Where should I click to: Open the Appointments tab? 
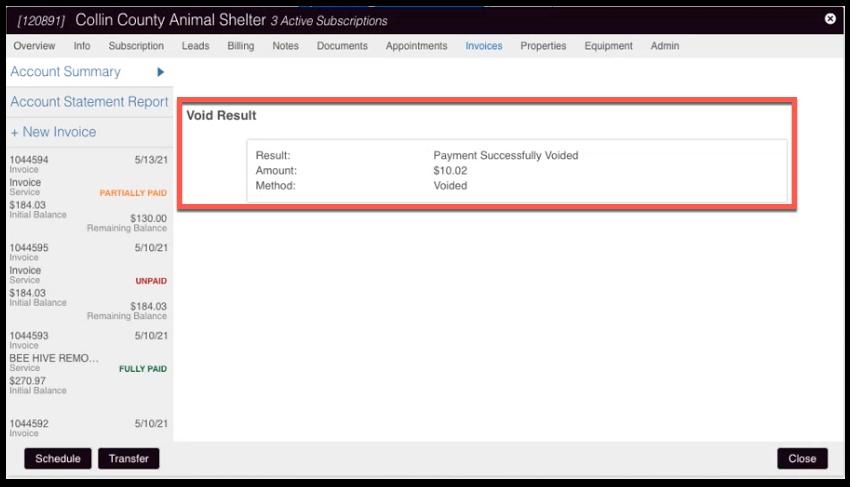(416, 46)
